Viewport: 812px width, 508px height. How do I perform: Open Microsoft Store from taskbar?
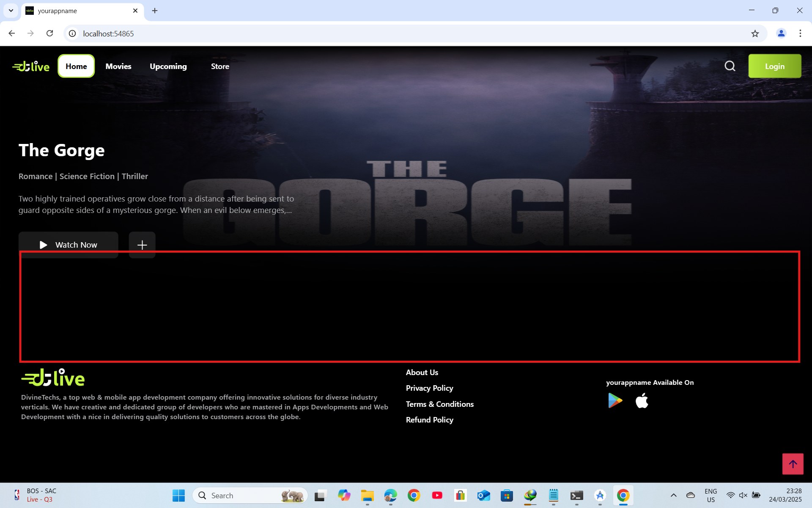click(507, 495)
